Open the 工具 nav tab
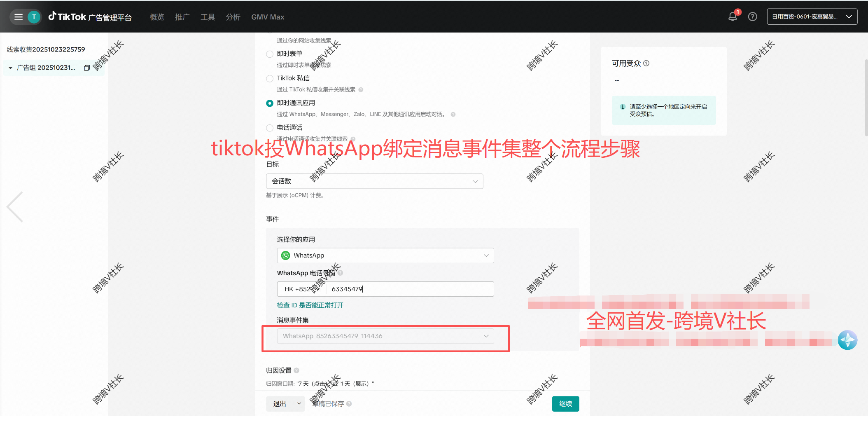This screenshot has width=868, height=445. (x=208, y=17)
